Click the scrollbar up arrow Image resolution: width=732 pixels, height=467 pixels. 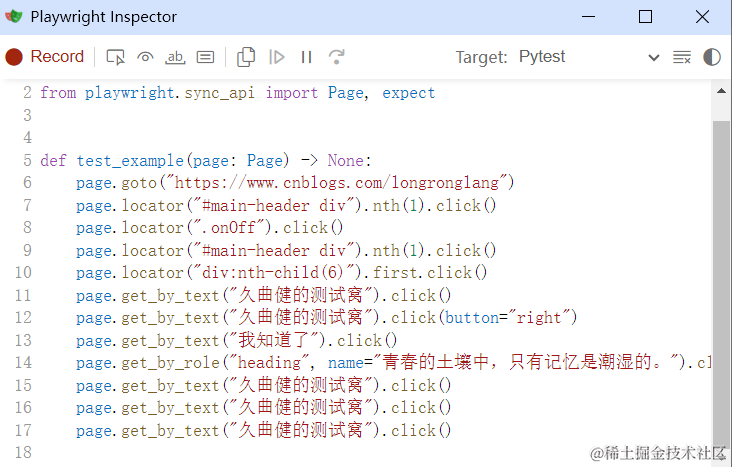click(x=721, y=91)
